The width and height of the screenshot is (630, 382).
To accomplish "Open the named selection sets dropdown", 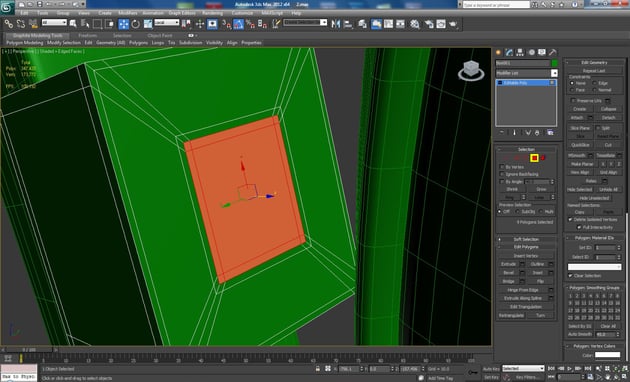I will pyautogui.click(x=305, y=23).
